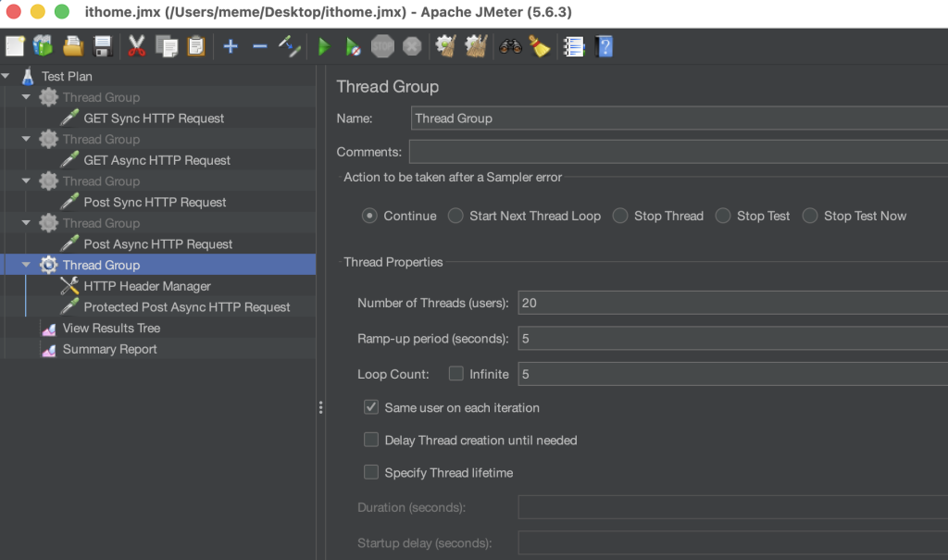
Task: Cut selection using scissors icon
Action: (137, 46)
